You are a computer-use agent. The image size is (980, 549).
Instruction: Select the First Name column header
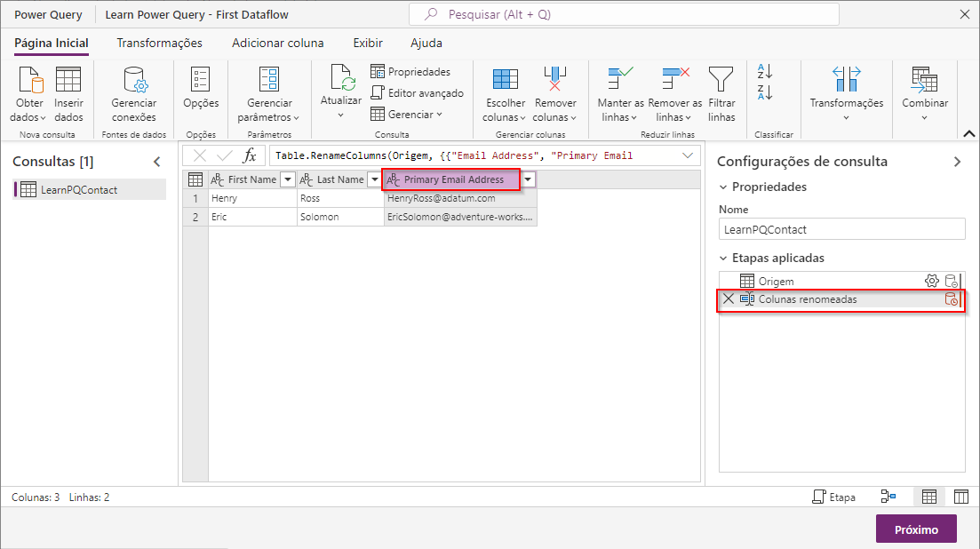tap(251, 179)
